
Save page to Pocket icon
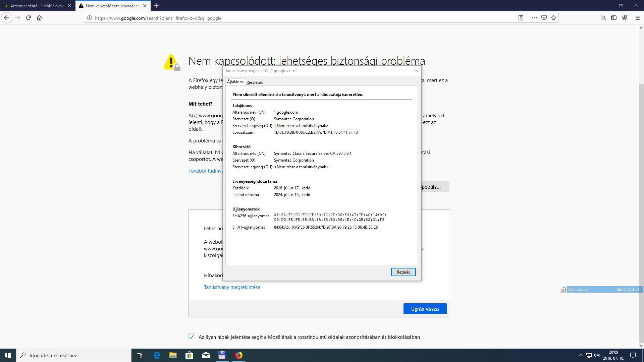(x=544, y=18)
